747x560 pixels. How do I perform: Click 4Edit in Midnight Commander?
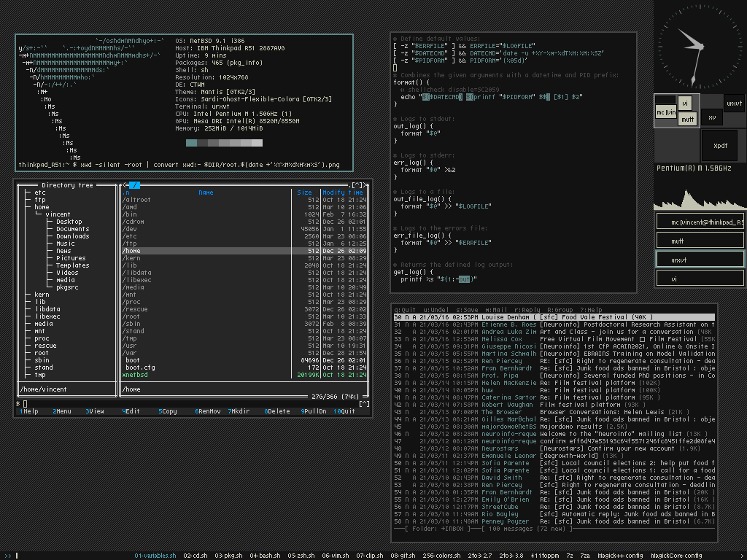coord(131,411)
